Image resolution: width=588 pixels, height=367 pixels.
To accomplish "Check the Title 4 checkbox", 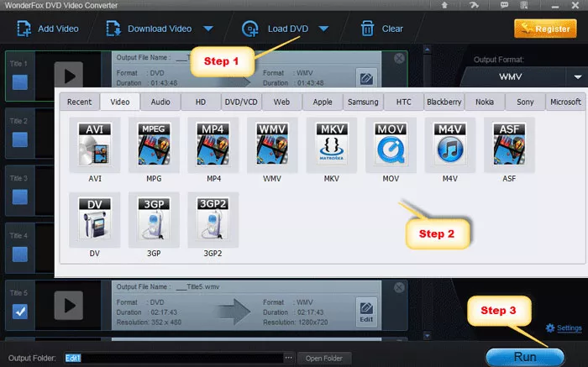I will (x=20, y=254).
